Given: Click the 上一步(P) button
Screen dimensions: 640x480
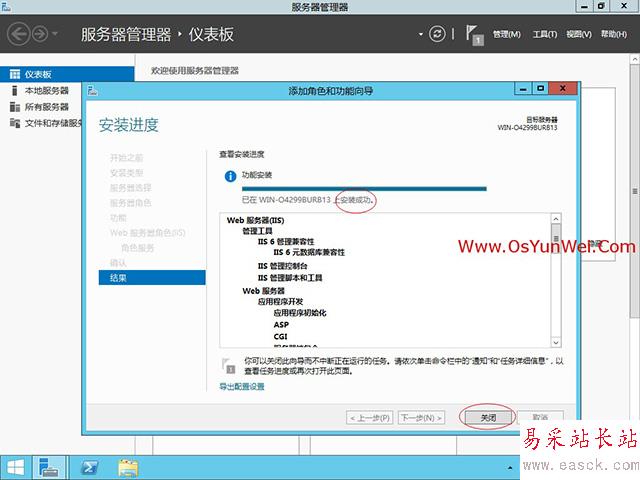Looking at the screenshot, I should tap(370, 418).
